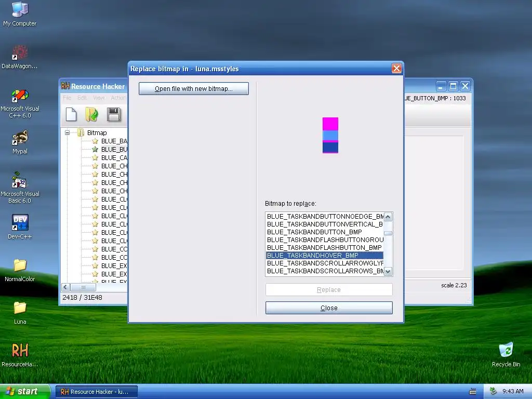
Task: Close the Replace bitmap dialog via X
Action: [396, 69]
